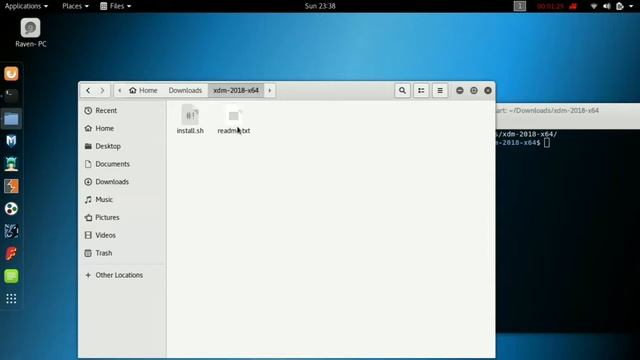Open the Files hamburger menu
Viewport: 640px width, 360px height.
(x=440, y=90)
